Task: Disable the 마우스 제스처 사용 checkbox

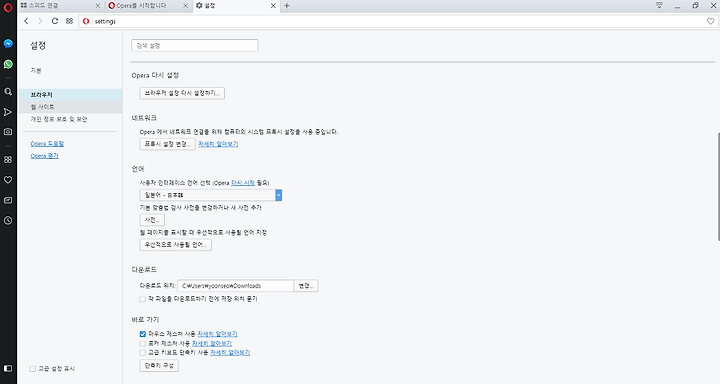Action: click(x=143, y=334)
